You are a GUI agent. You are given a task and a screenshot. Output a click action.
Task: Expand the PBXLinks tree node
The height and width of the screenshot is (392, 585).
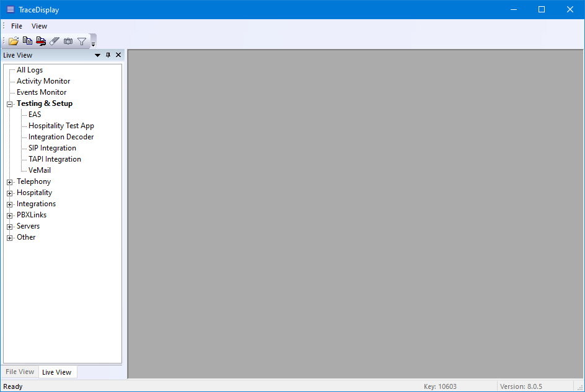10,216
